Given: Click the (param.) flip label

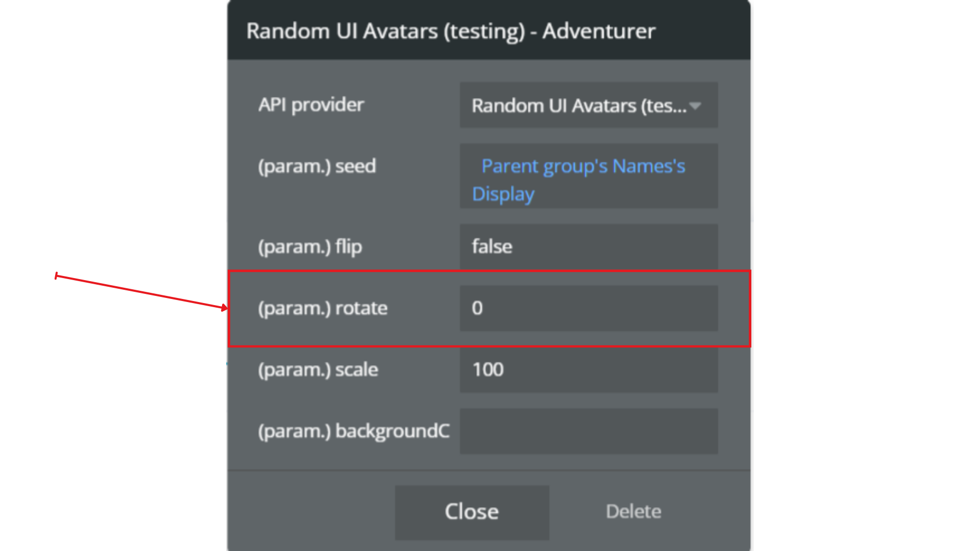Looking at the screenshot, I should coord(310,247).
